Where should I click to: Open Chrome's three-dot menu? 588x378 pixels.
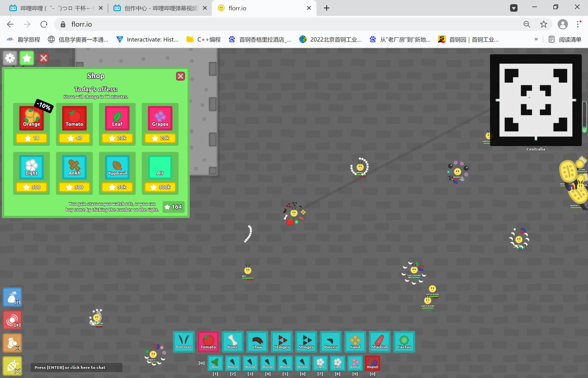(578, 24)
